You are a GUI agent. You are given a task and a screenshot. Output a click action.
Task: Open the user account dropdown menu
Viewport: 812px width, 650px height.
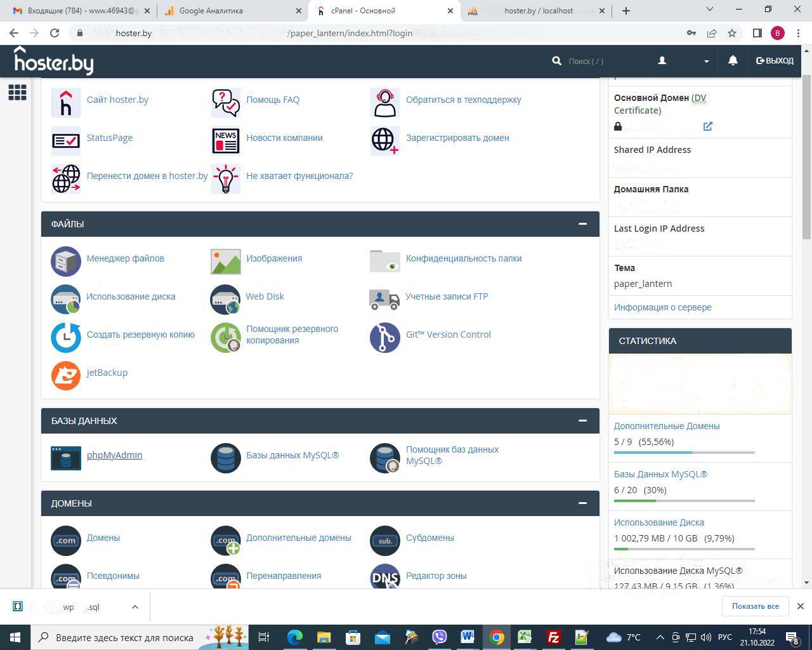tap(684, 61)
